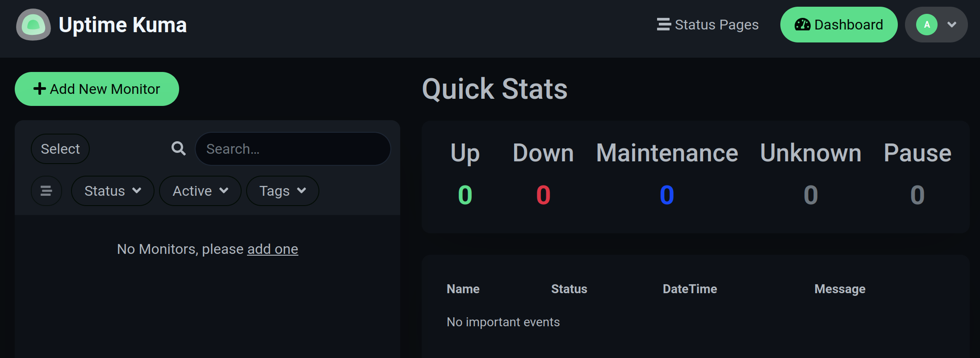The height and width of the screenshot is (358, 980).
Task: Open the Status Pages menu item
Action: tap(708, 25)
